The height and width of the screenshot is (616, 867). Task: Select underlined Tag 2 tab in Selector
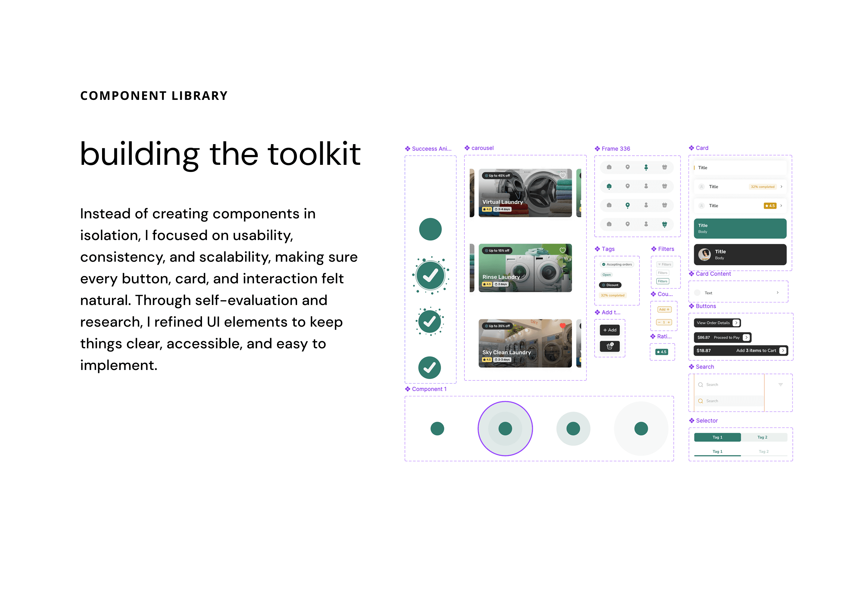coord(763,451)
